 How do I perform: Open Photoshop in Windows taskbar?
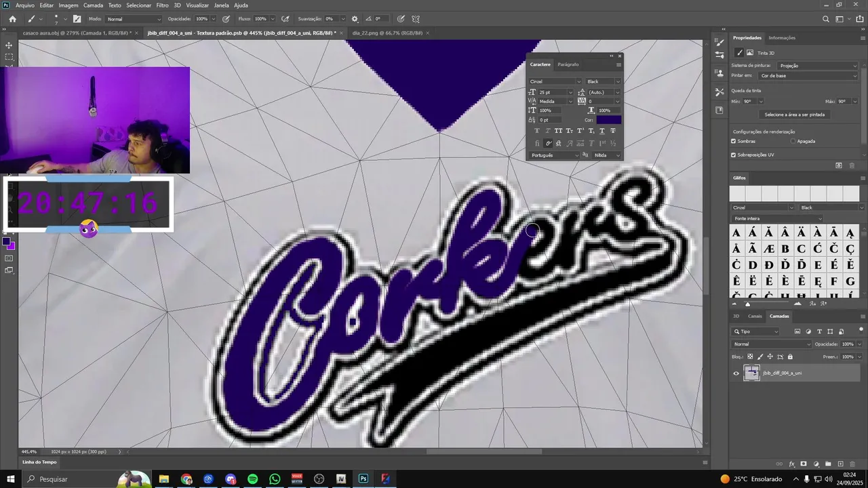[x=363, y=479]
